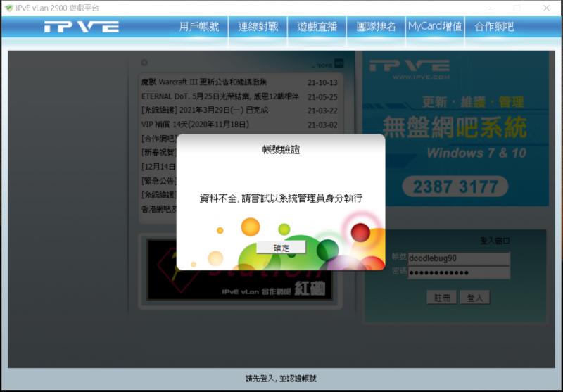Click the 無盤網吧系統 advertisement banner
The height and width of the screenshot is (392, 563).
click(x=455, y=128)
